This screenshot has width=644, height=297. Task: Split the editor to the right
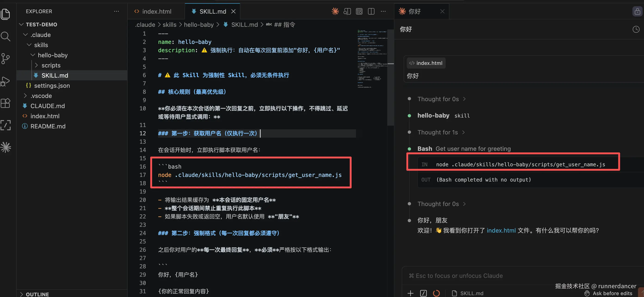click(371, 11)
